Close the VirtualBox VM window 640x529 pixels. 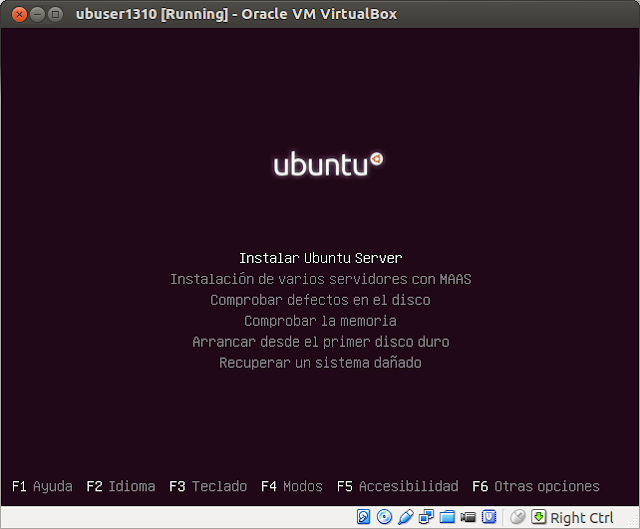click(19, 15)
